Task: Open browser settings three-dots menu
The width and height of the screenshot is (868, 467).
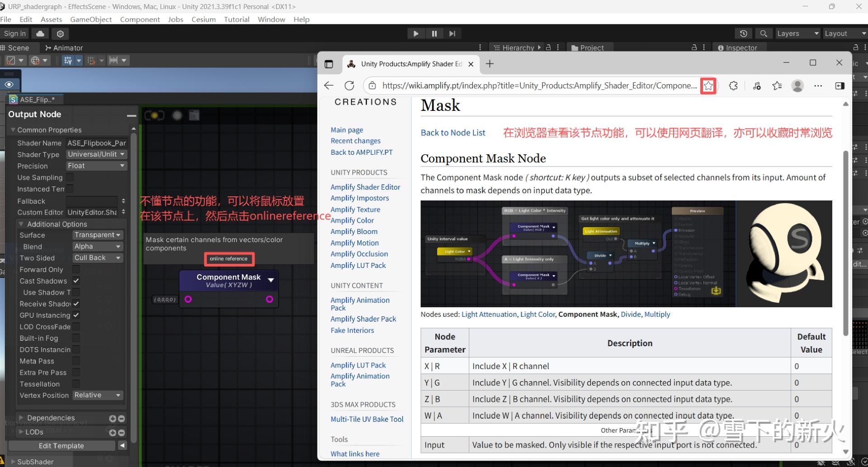Action: 818,86
